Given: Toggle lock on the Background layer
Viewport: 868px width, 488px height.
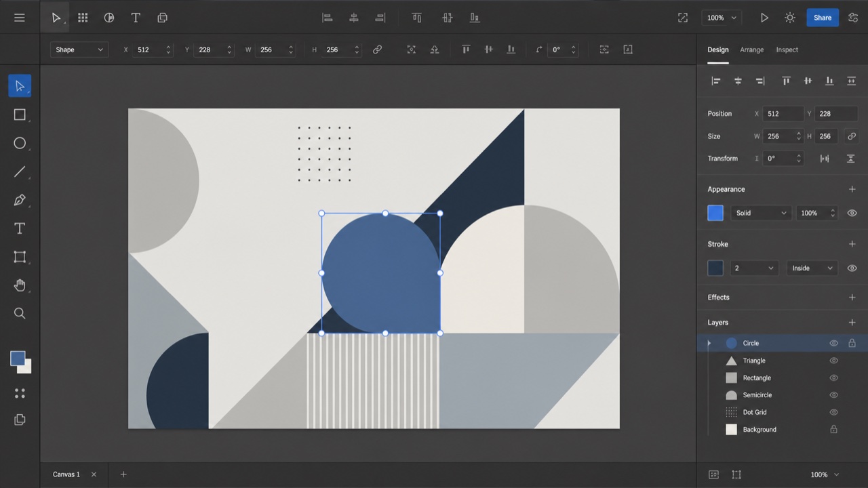Looking at the screenshot, I should tap(834, 429).
